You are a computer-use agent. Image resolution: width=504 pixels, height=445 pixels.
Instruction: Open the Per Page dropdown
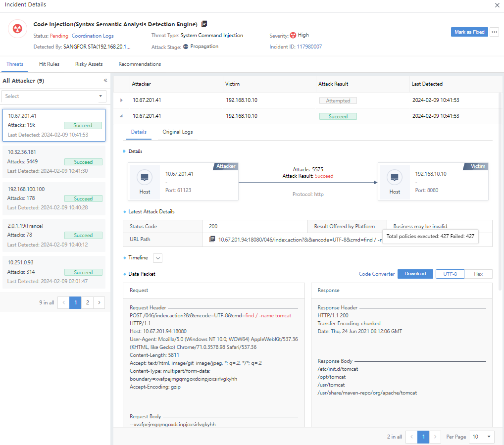tap(481, 437)
